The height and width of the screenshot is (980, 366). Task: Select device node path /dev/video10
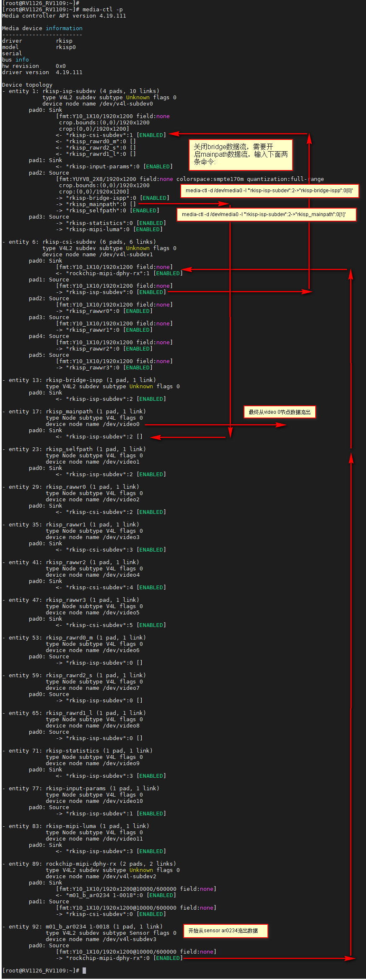(x=123, y=801)
